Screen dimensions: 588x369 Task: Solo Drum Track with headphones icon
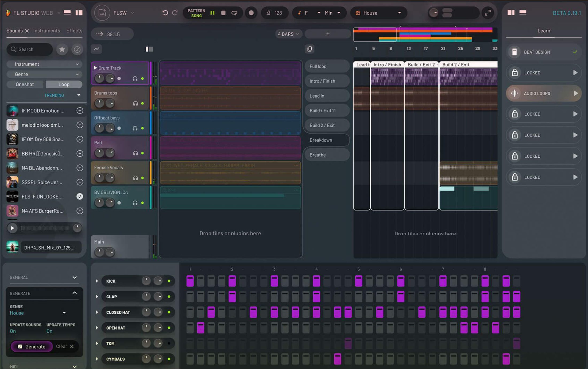(x=135, y=79)
